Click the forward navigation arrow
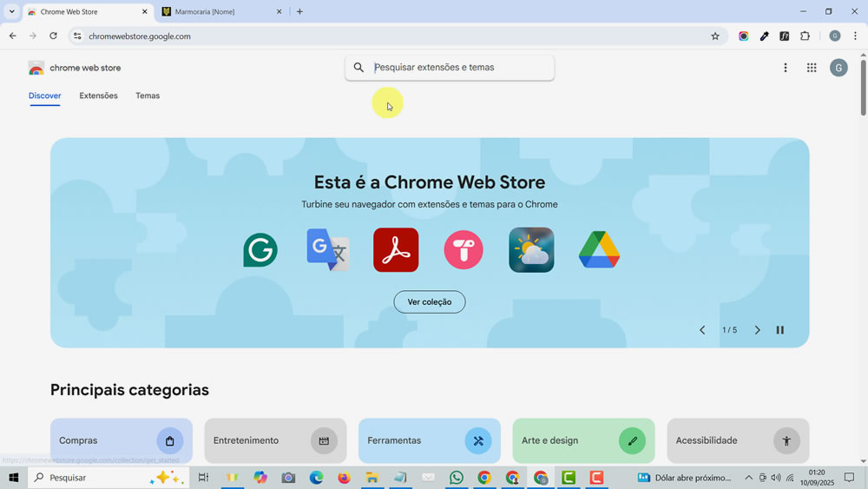This screenshot has width=868, height=489. click(33, 36)
